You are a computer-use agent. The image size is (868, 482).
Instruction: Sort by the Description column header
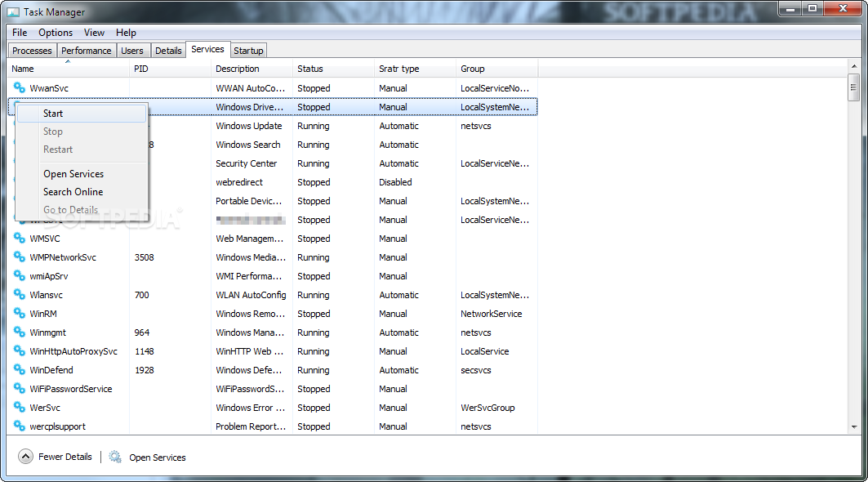pyautogui.click(x=251, y=69)
